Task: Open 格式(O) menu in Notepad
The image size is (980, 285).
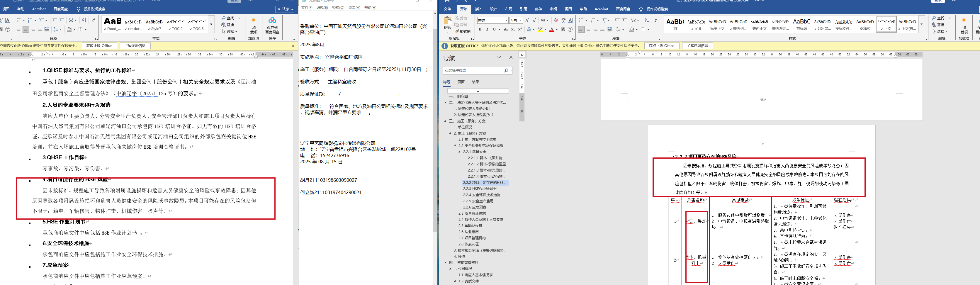Action: click(x=338, y=8)
